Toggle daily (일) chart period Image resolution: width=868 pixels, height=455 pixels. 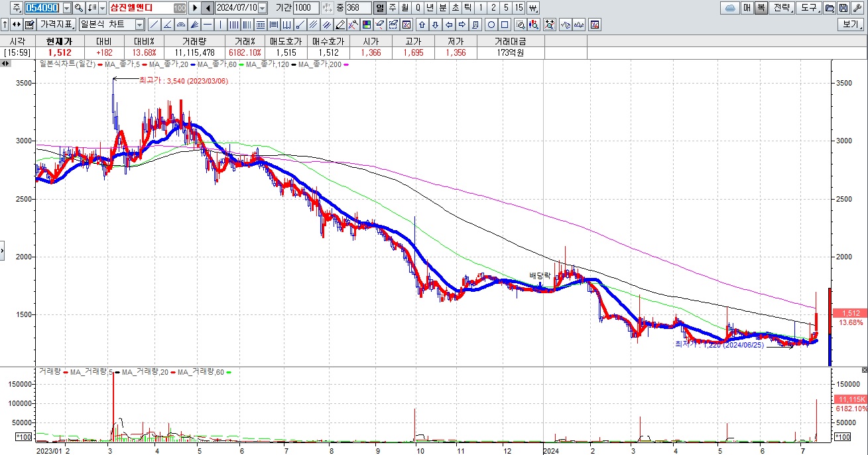pos(380,8)
